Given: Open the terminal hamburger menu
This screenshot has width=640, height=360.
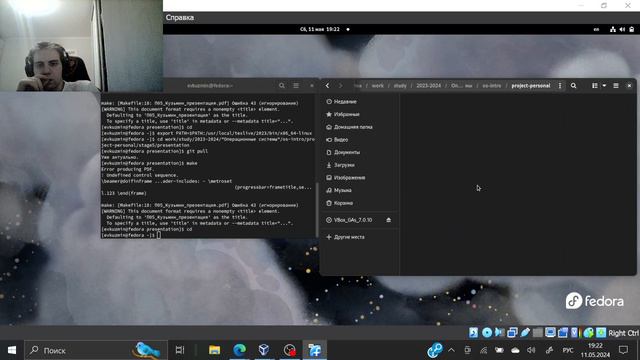Looking at the screenshot, I should click(x=296, y=86).
